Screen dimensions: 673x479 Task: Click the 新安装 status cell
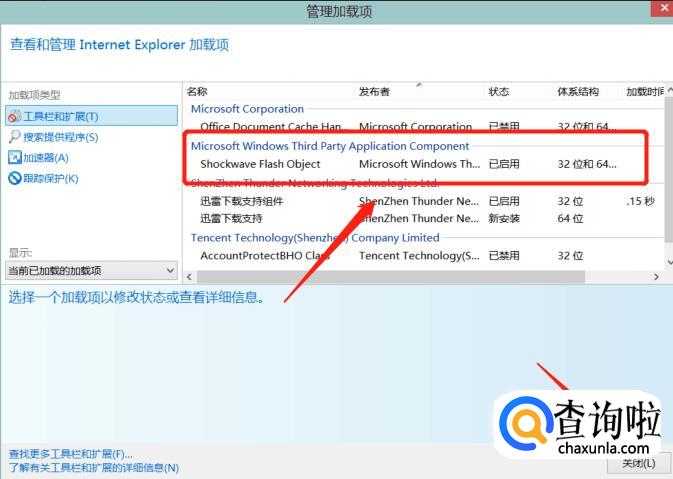504,218
